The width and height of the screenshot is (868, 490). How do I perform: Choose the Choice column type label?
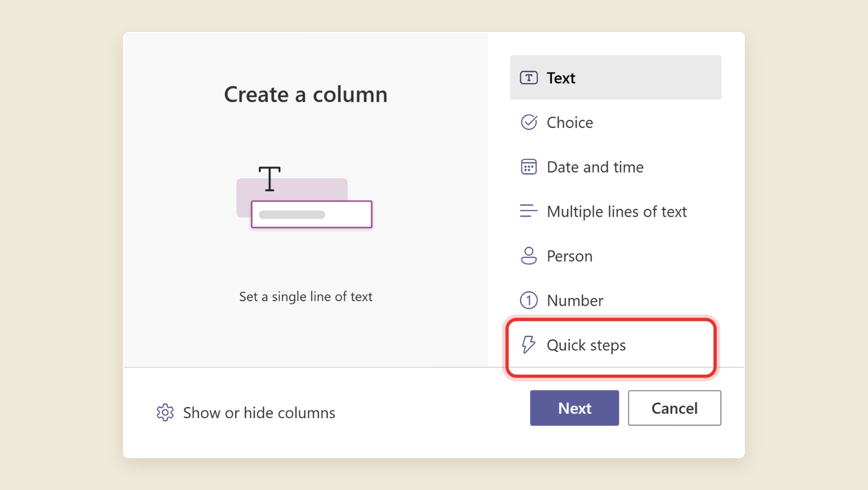(570, 122)
